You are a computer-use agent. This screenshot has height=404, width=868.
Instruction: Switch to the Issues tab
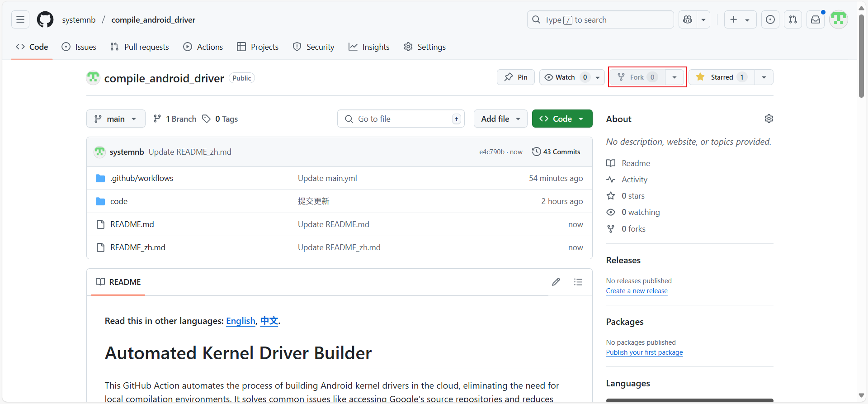pos(79,47)
